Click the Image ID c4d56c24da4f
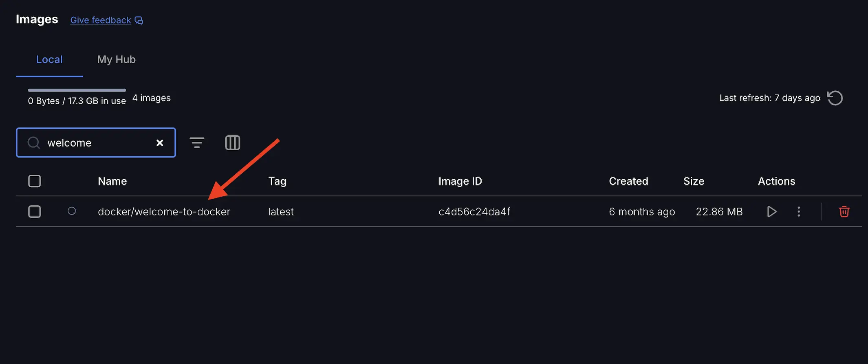 474,211
